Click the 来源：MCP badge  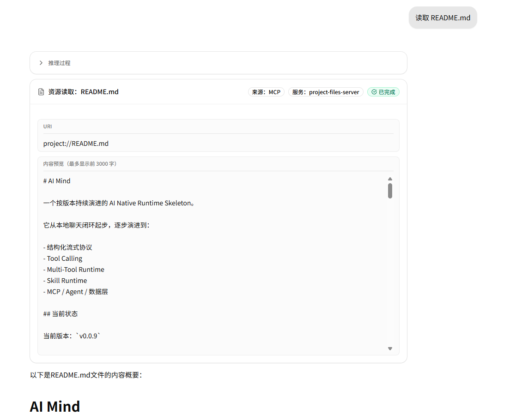pos(267,92)
